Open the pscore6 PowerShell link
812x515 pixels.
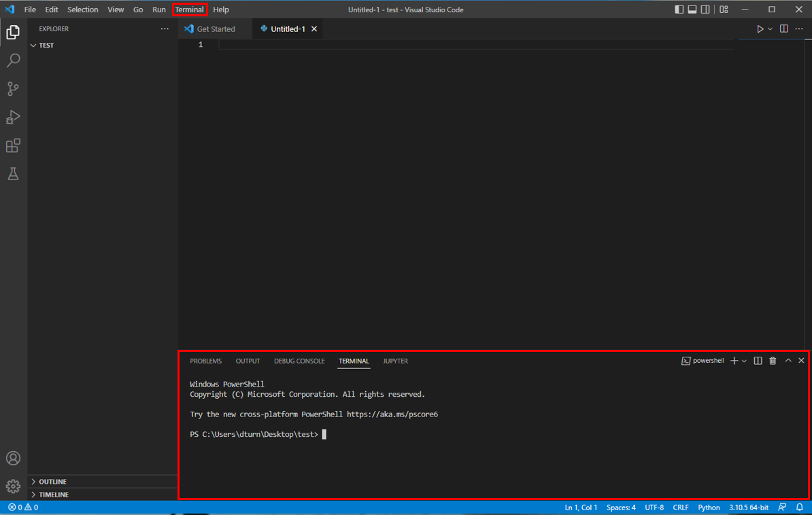[392, 414]
